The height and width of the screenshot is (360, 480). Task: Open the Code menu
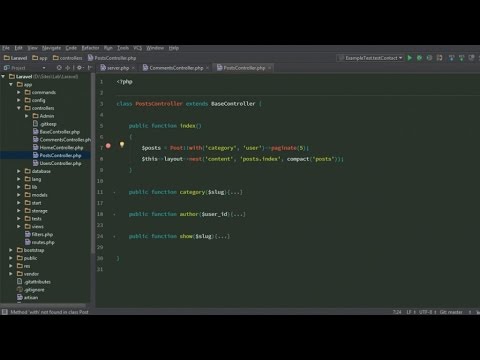71,48
